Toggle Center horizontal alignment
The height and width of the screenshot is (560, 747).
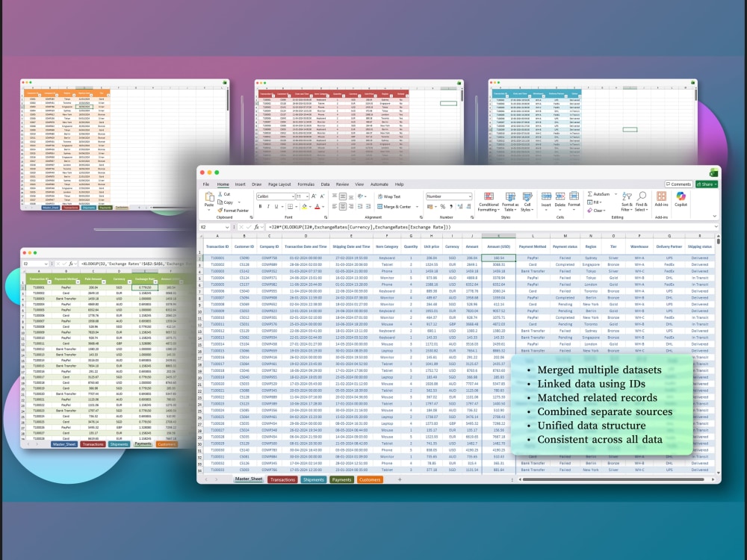point(343,206)
